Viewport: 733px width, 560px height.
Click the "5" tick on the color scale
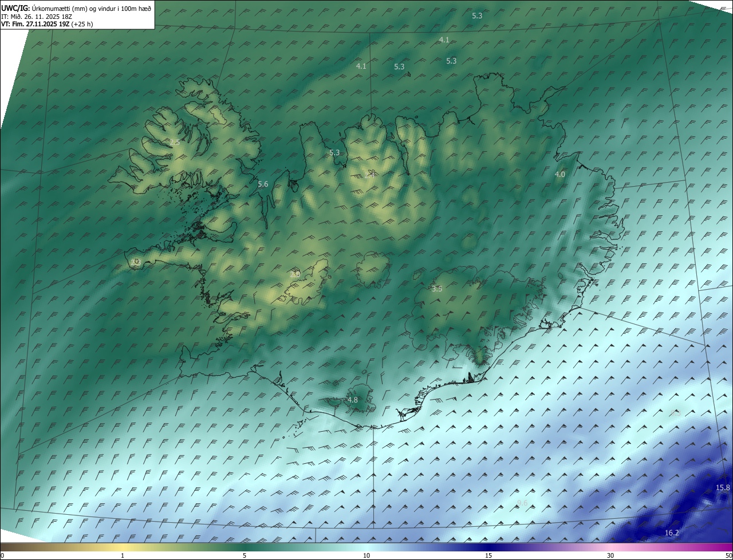[x=245, y=556]
